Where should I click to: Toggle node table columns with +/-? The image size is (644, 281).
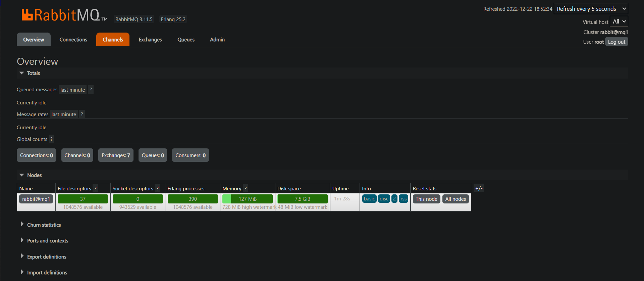click(479, 188)
